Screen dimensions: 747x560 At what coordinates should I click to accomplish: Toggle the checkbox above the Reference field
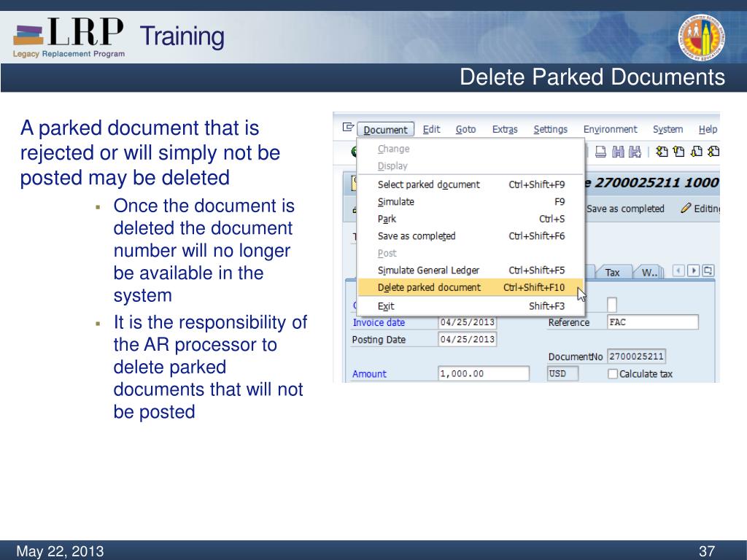pos(612,305)
